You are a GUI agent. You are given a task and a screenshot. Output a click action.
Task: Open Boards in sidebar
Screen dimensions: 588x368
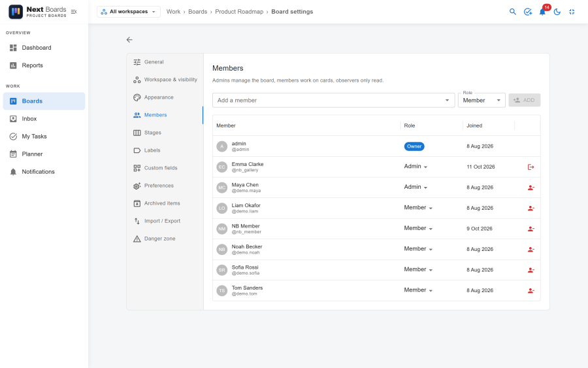click(44, 101)
